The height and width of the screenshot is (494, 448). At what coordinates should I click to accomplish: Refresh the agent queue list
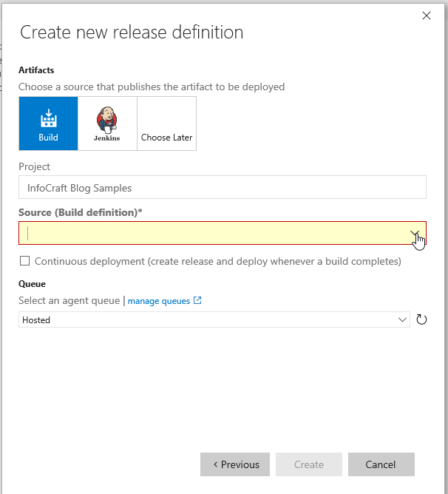[422, 319]
